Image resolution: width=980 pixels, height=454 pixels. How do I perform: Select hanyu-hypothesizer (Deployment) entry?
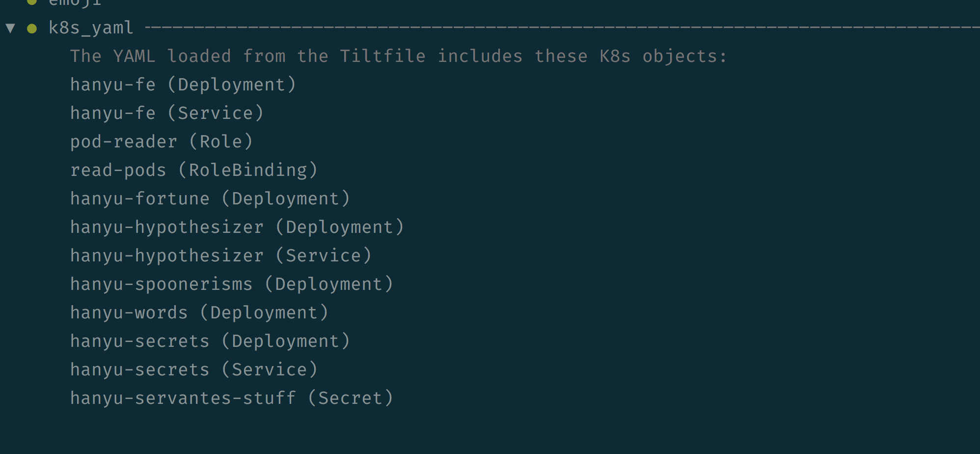(237, 227)
